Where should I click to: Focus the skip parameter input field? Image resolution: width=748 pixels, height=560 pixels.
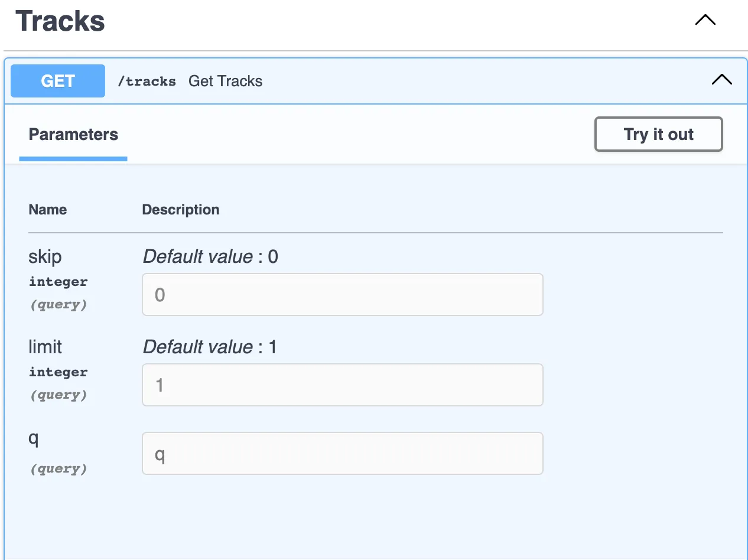[x=342, y=294]
